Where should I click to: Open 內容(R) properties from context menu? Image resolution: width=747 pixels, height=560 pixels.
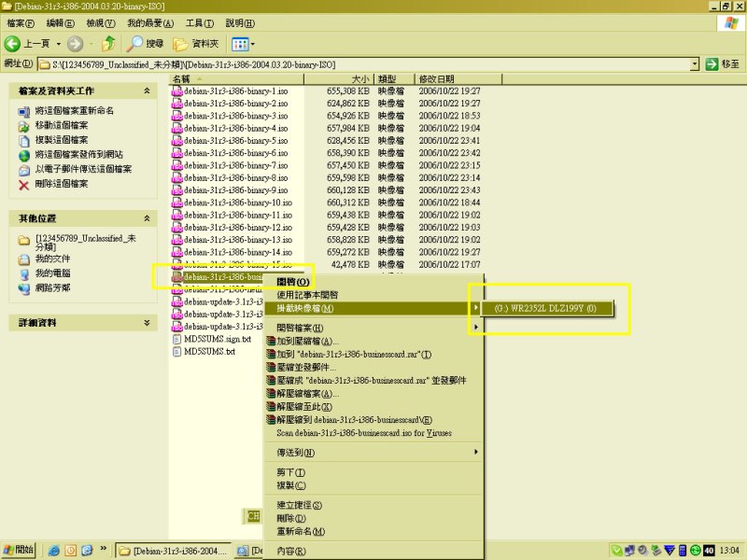point(374,551)
